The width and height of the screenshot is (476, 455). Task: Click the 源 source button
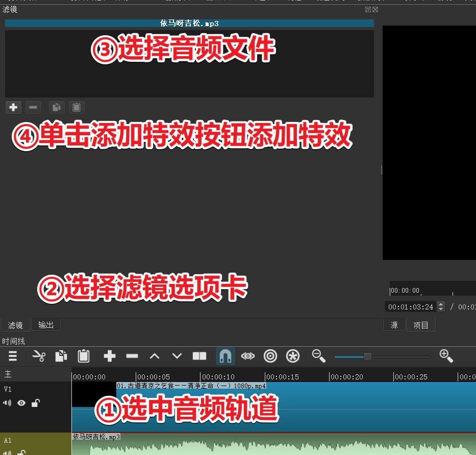[x=394, y=325]
